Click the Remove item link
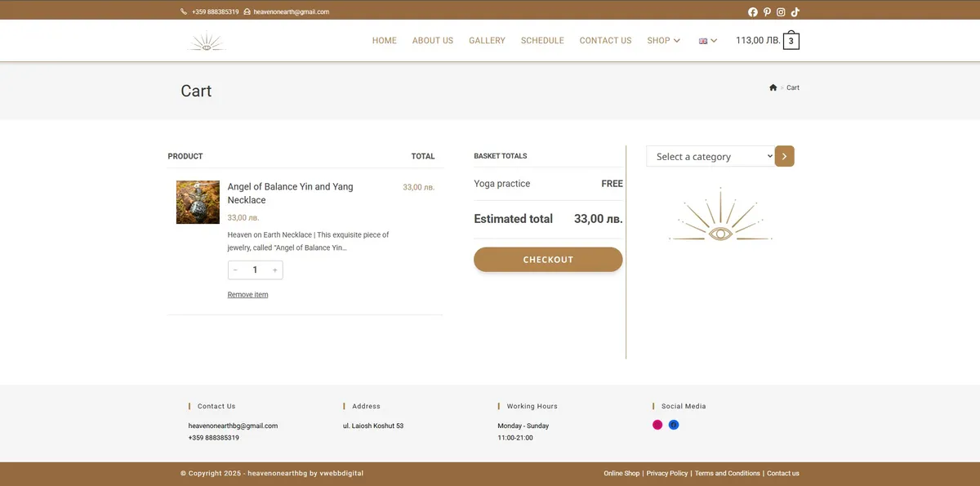This screenshot has width=980, height=486. (247, 295)
